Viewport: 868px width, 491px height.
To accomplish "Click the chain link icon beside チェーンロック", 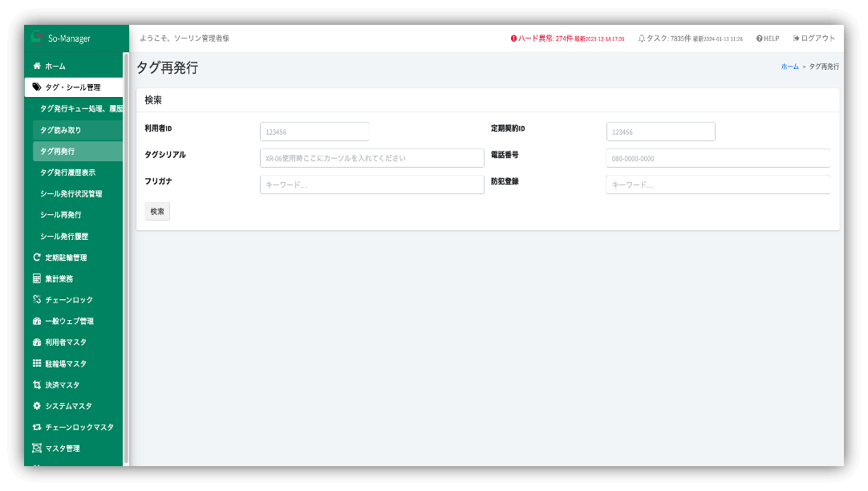I will (37, 300).
